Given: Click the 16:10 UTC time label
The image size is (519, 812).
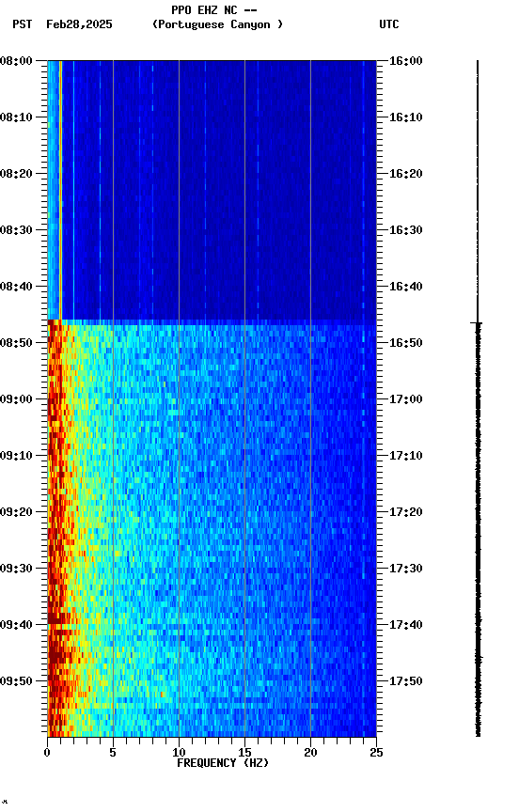Looking at the screenshot, I should (406, 117).
